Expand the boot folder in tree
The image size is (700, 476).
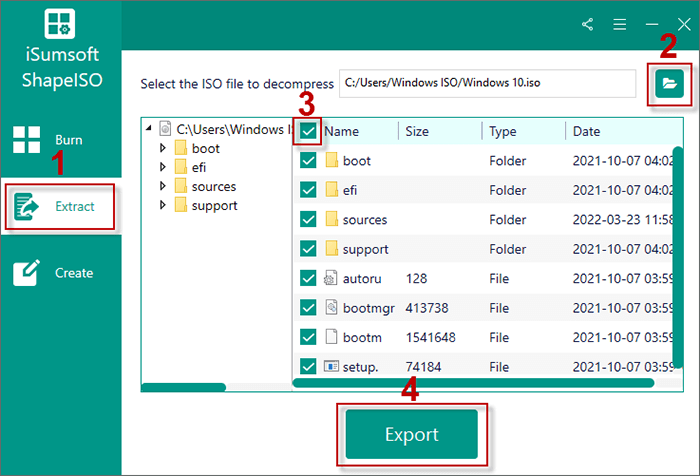click(x=163, y=149)
